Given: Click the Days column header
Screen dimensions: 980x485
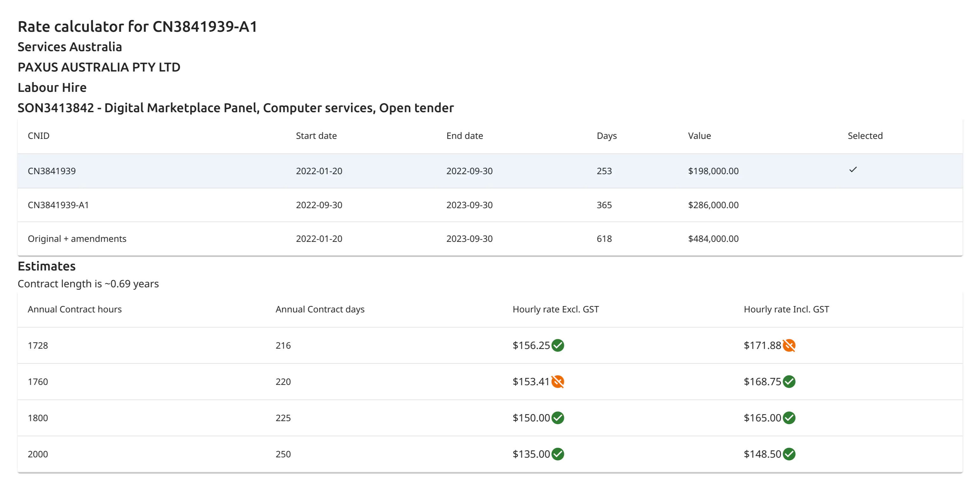Looking at the screenshot, I should 606,136.
